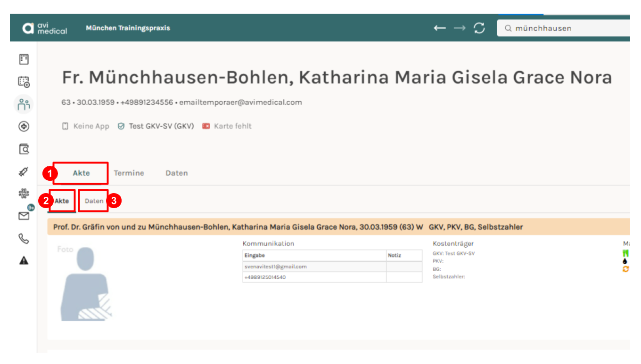The image size is (641, 364).
Task: Open the top-level Daten tab
Action: pos(177,173)
